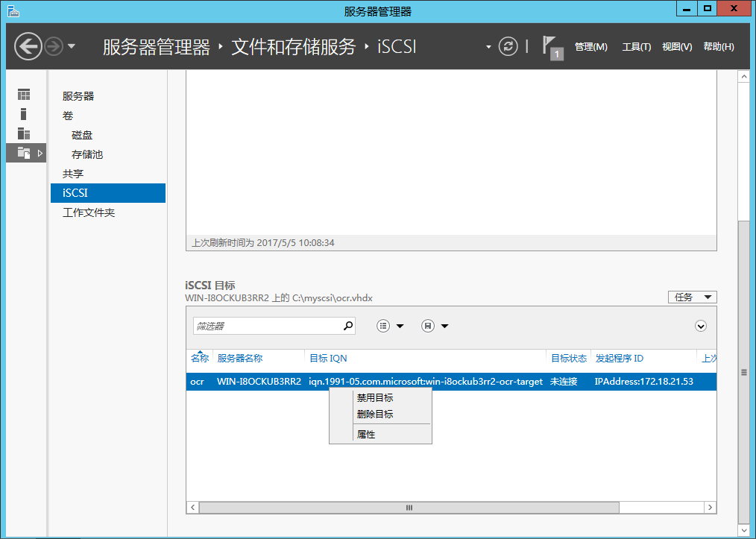756x539 pixels.
Task: Click WIN-I8OCKUB3RR2 server name cell
Action: tap(259, 382)
